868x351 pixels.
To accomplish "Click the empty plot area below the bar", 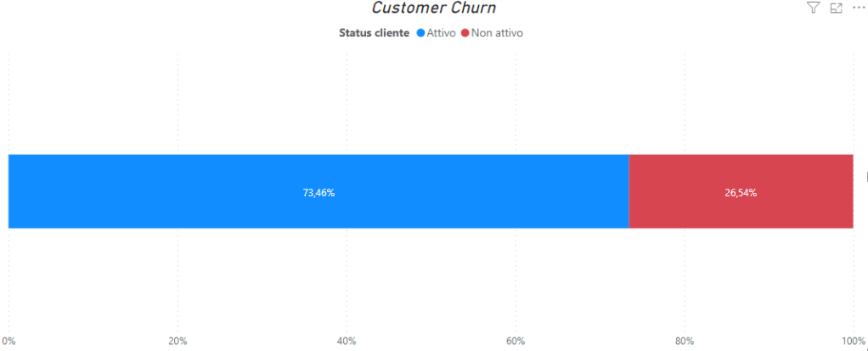I will (x=425, y=280).
